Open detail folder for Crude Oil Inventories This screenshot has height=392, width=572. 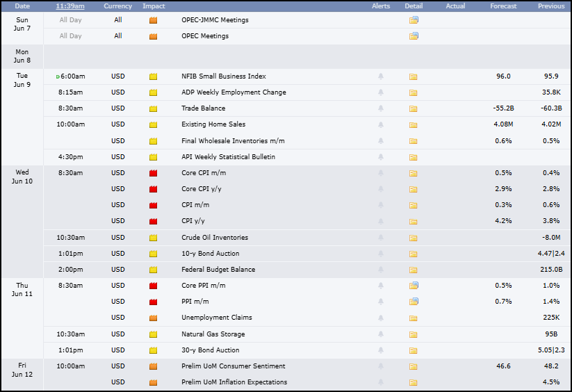point(413,238)
